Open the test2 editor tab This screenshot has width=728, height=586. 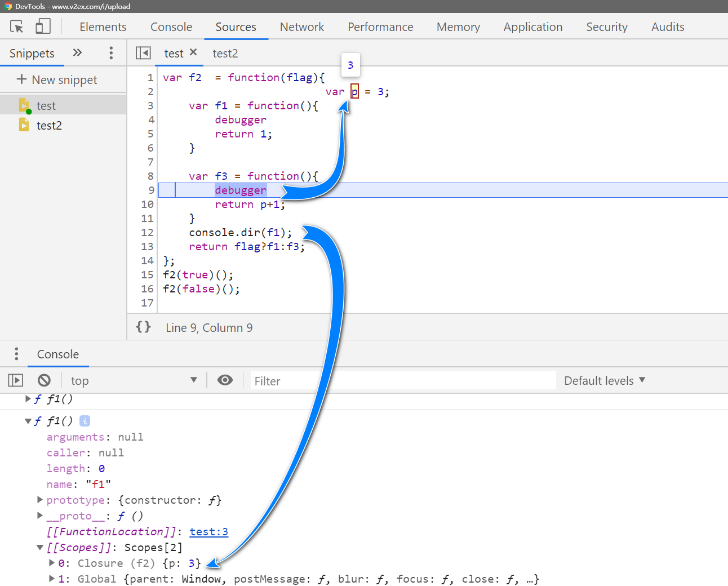click(x=225, y=54)
